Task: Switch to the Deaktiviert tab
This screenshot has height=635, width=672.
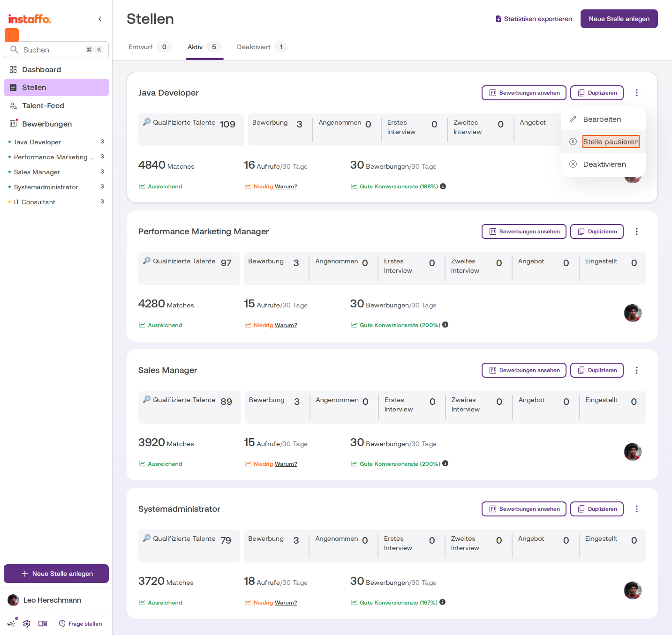Action: (x=262, y=47)
